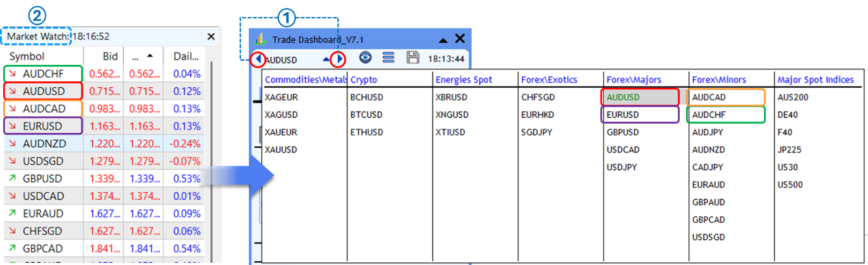Choose XAGUSD in the metals list
Image resolution: width=868 pixels, height=265 pixels.
tap(281, 115)
